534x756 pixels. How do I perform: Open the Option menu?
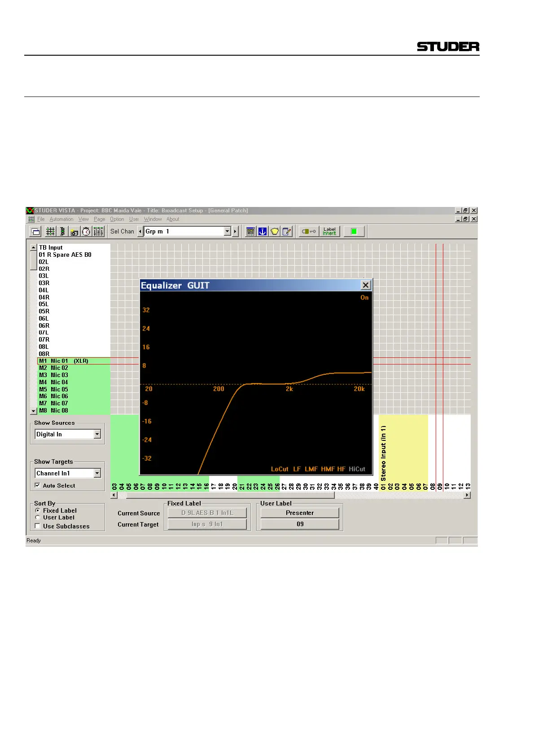[117, 219]
